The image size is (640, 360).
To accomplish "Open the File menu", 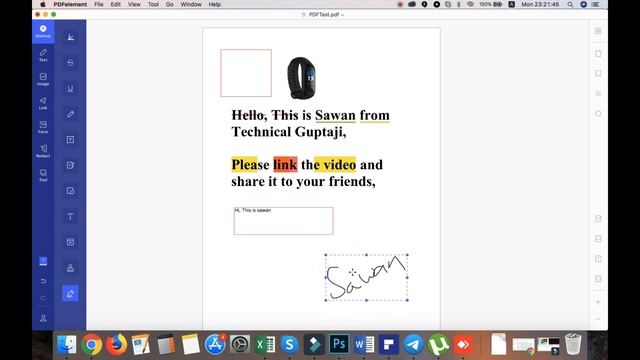I will (x=99, y=4).
